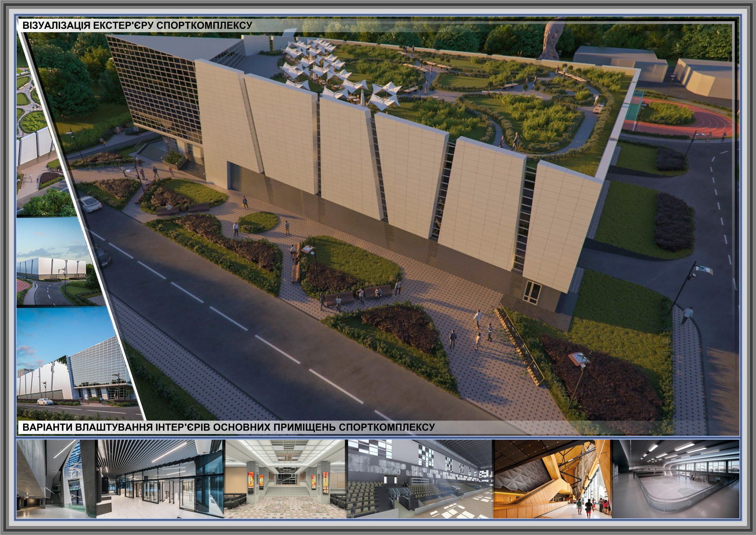The width and height of the screenshot is (756, 535).
Task: Open the arena seating hall thumbnail
Action: (419, 479)
